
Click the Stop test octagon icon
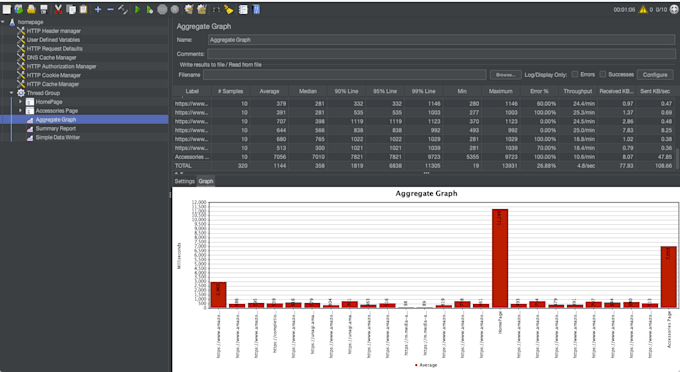(x=162, y=9)
